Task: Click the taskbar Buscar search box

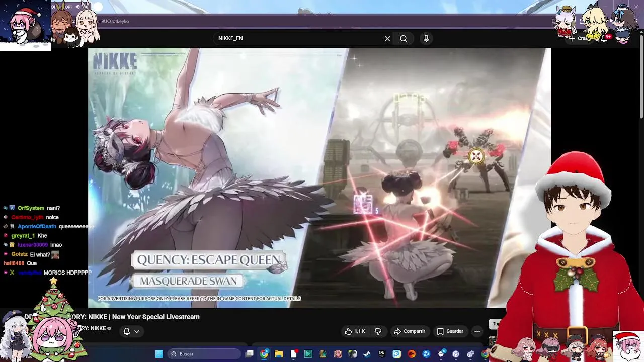Action: click(205, 354)
